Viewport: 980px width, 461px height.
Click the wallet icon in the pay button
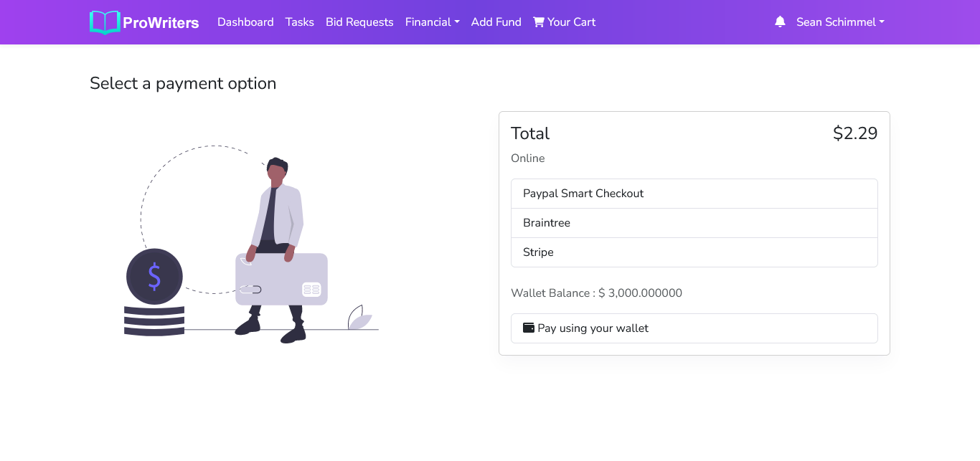point(529,328)
